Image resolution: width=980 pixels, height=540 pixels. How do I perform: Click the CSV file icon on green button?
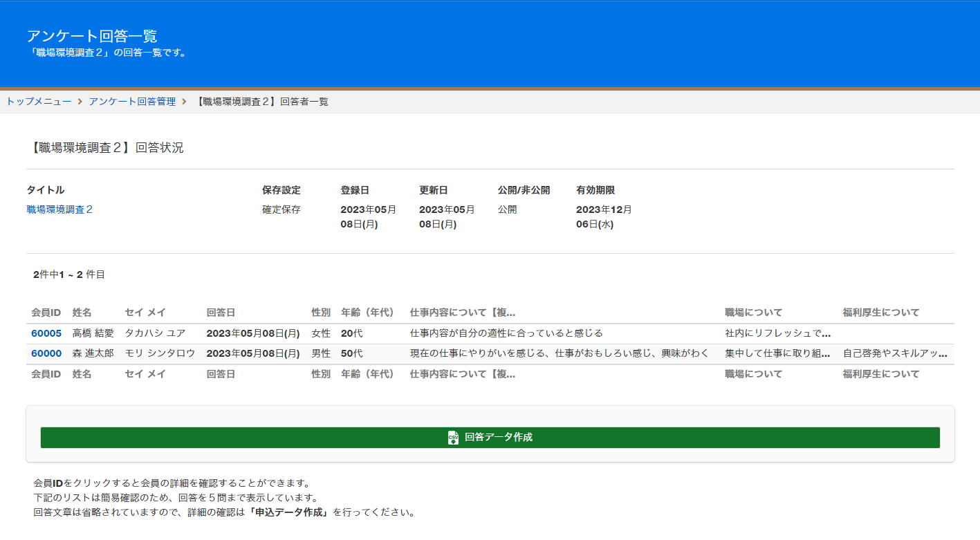pyautogui.click(x=453, y=438)
